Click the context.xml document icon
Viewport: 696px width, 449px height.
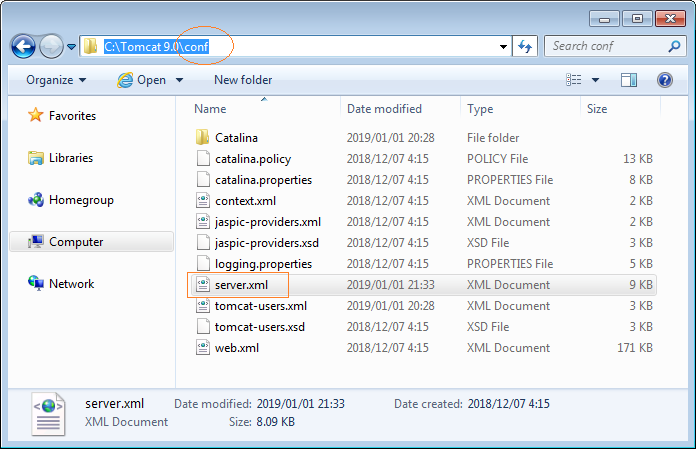[203, 201]
